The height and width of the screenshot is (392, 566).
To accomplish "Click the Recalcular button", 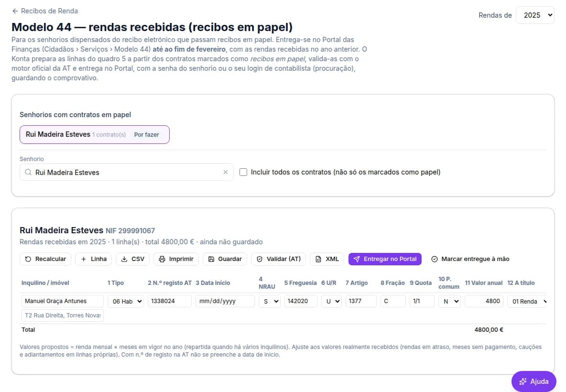I will coord(45,259).
